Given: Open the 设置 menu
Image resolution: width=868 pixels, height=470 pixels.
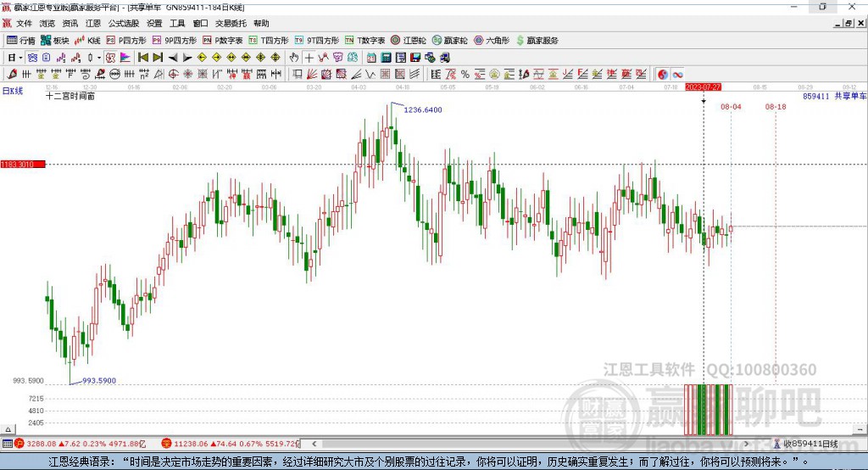Looking at the screenshot, I should point(154,23).
